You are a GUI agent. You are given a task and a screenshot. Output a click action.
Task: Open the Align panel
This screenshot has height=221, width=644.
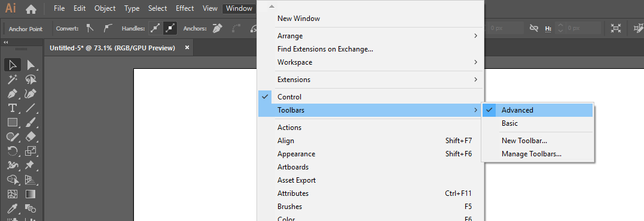pos(371,141)
